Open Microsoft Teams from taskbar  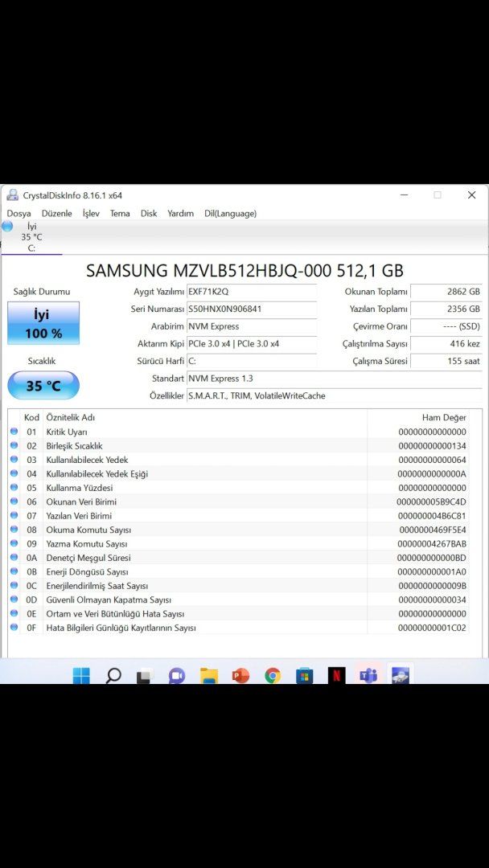(x=368, y=675)
